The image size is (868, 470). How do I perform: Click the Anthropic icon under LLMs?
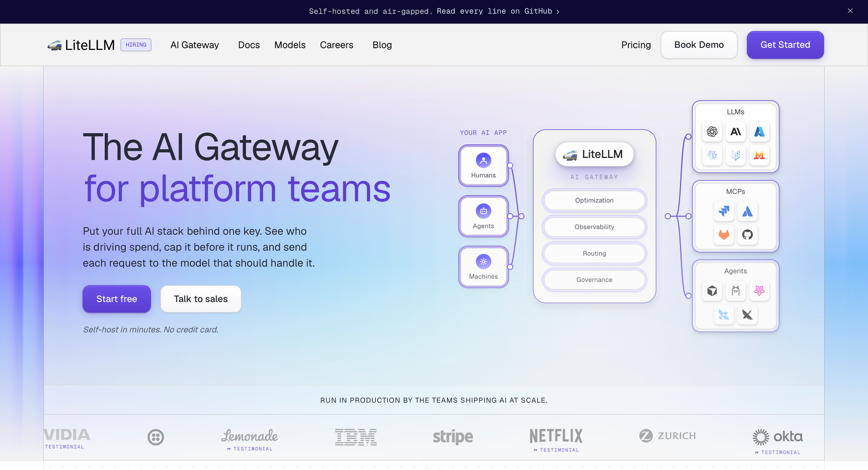pyautogui.click(x=736, y=131)
